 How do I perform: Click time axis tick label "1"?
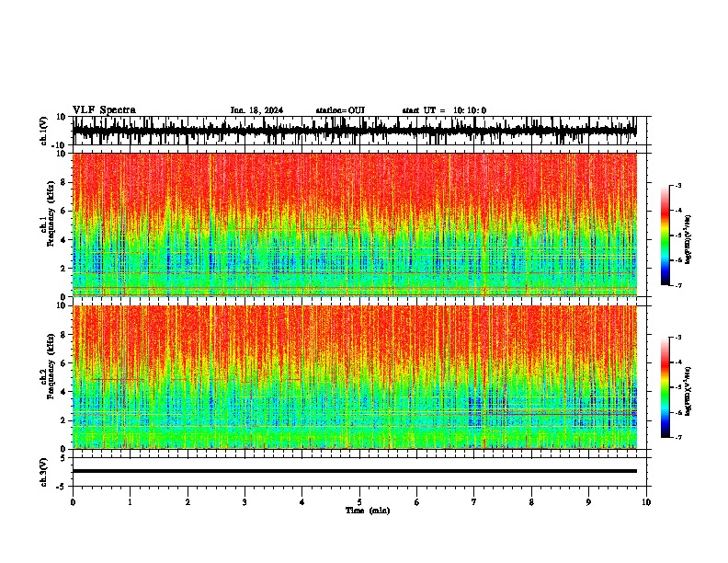tap(130, 502)
